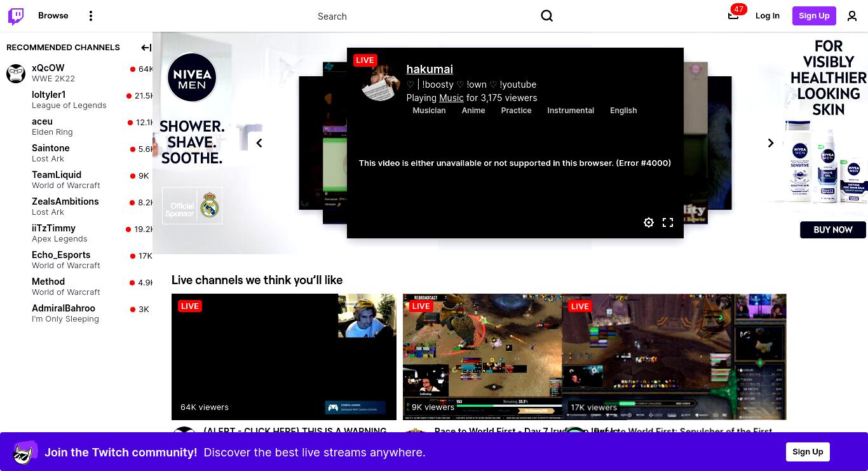Enter fullscreen on the featured video
Image resolution: width=868 pixels, height=471 pixels.
[x=668, y=222]
